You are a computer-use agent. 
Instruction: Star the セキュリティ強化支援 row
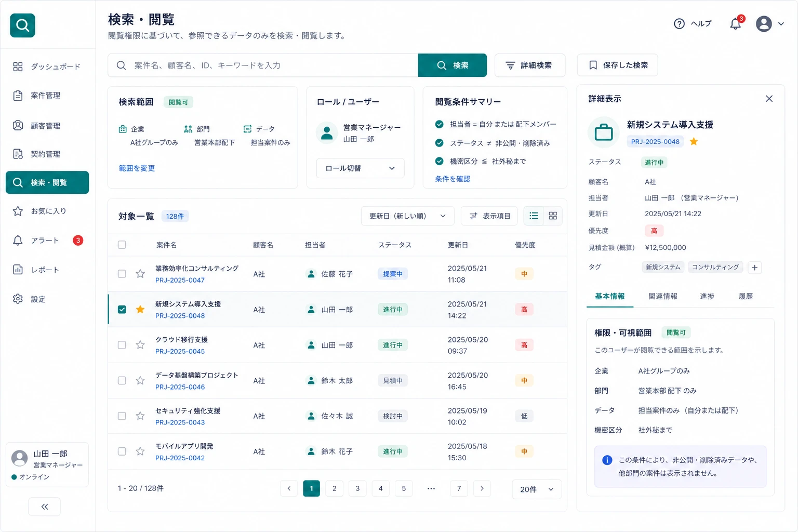(x=140, y=416)
